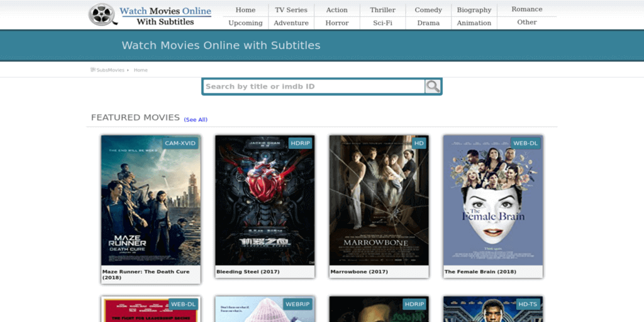Click the HDRIP badge on Bleeding Steel
This screenshot has height=322, width=644.
point(300,143)
